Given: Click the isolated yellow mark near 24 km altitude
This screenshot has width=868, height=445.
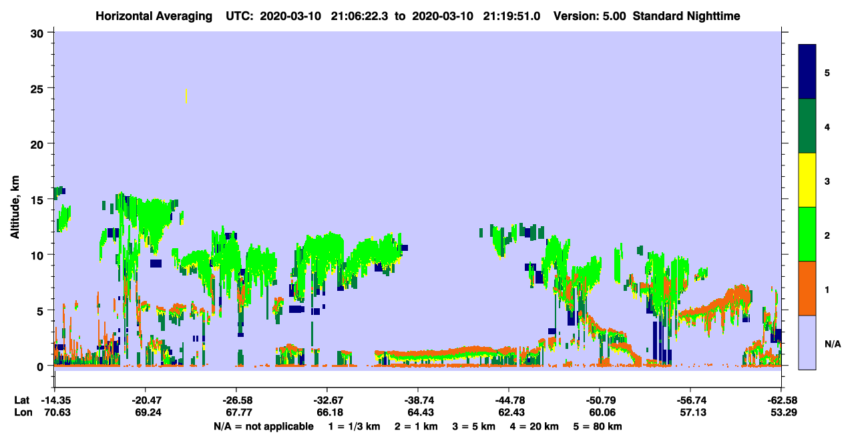Looking at the screenshot, I should click(186, 96).
